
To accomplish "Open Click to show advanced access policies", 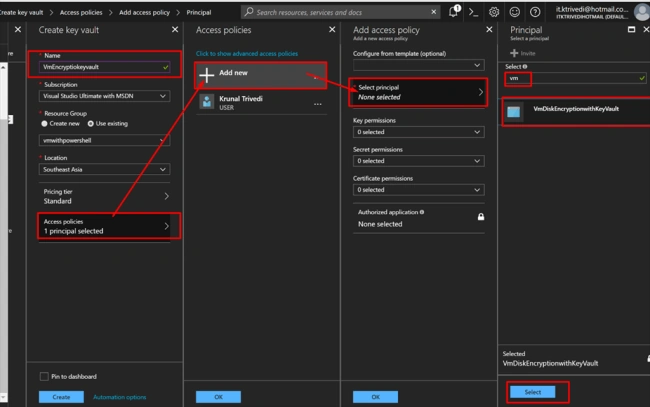I will [247, 53].
